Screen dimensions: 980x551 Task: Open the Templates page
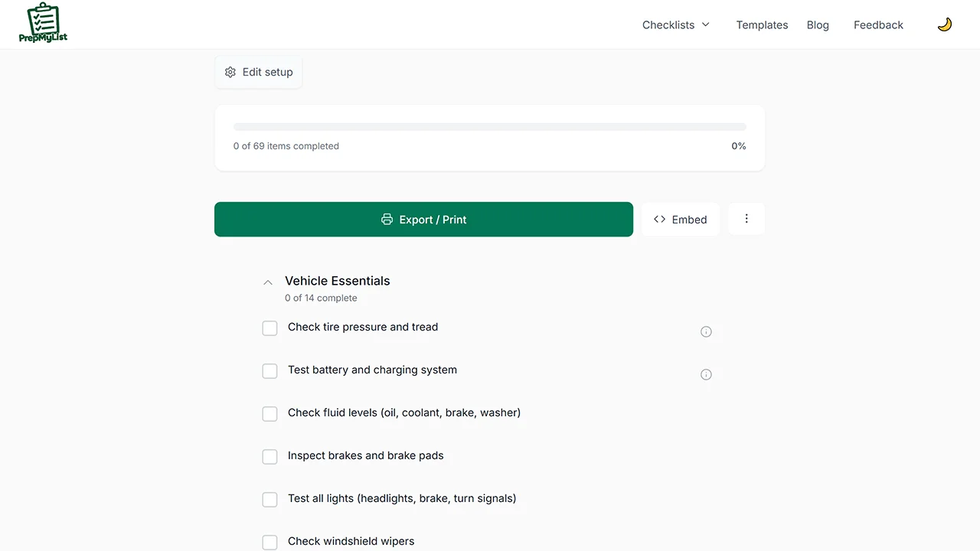click(x=762, y=24)
